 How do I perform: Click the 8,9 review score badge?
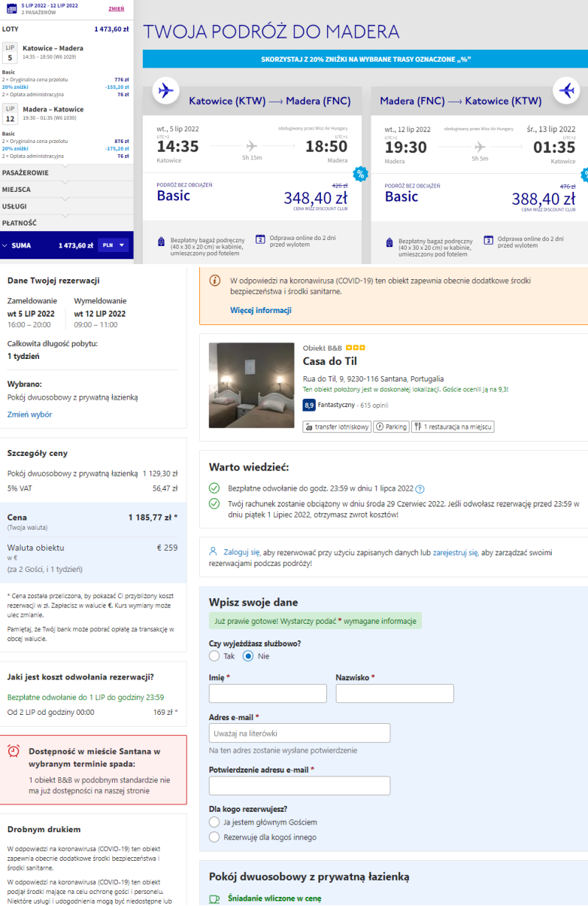309,405
